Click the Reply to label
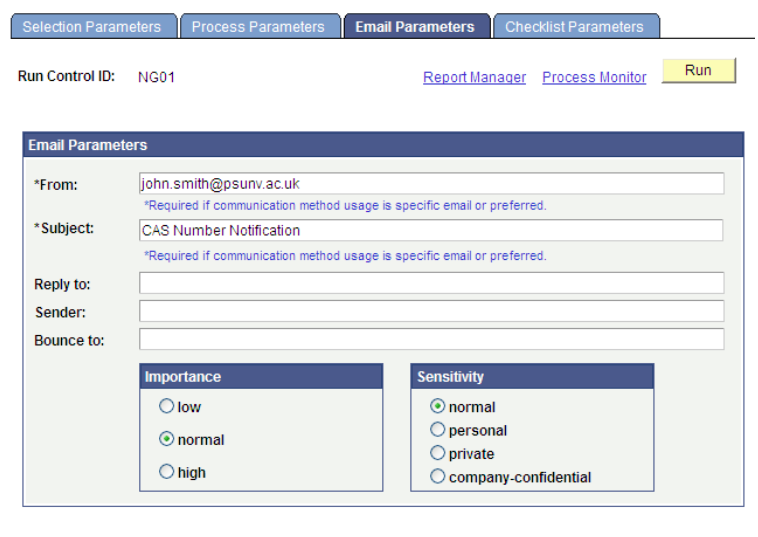The width and height of the screenshot is (758, 537). [62, 284]
